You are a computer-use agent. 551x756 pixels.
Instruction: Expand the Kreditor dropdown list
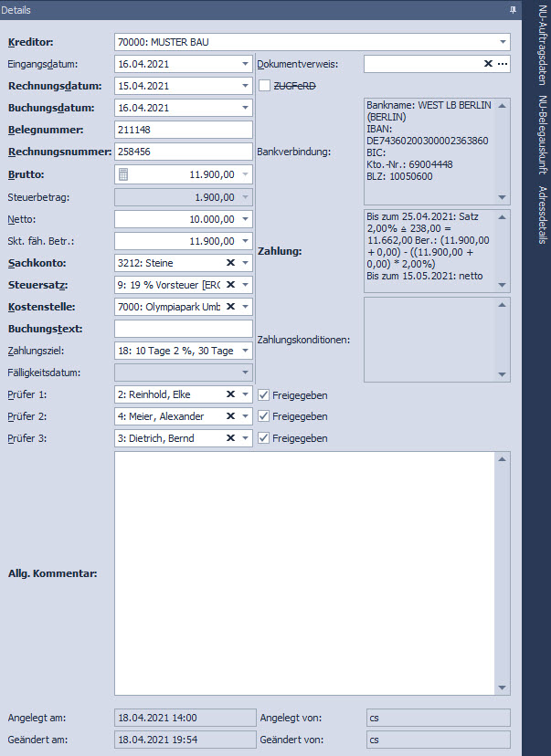point(503,42)
